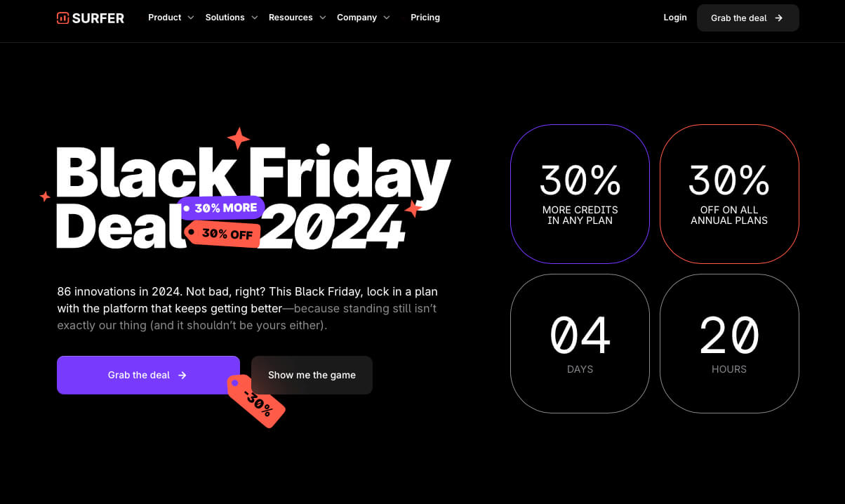845x504 pixels.
Task: Go to the Pricing page
Action: click(425, 18)
